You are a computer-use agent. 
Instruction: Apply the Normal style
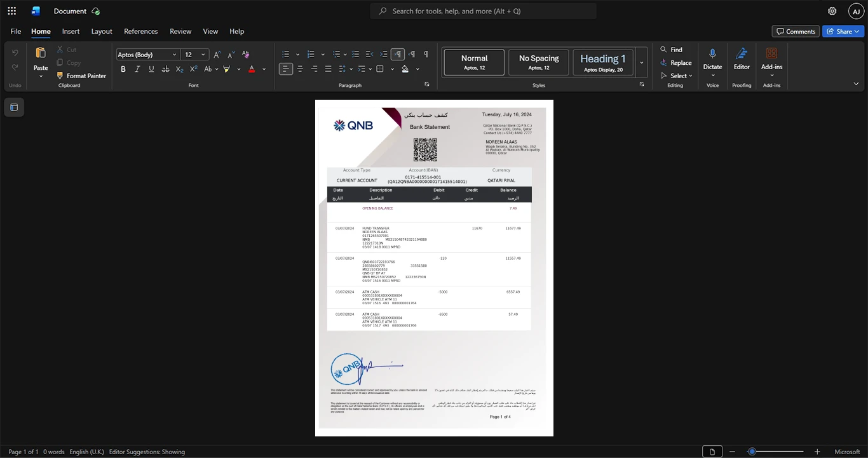coord(474,62)
